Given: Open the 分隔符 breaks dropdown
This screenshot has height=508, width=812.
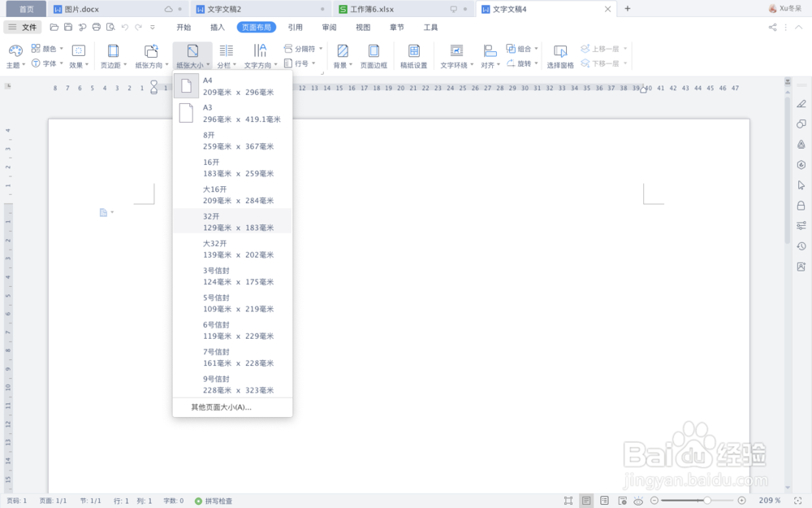Looking at the screenshot, I should coord(303,49).
